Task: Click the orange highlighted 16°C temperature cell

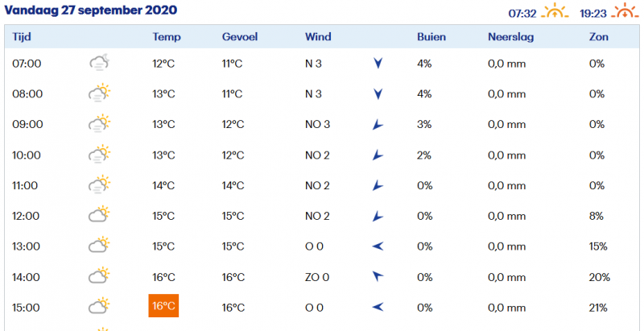Action: point(163,306)
